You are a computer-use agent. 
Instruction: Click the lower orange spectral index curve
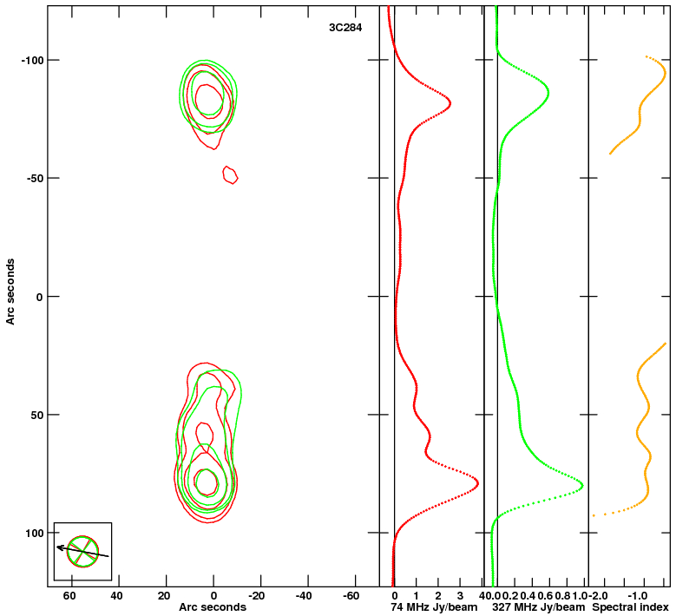(644, 431)
